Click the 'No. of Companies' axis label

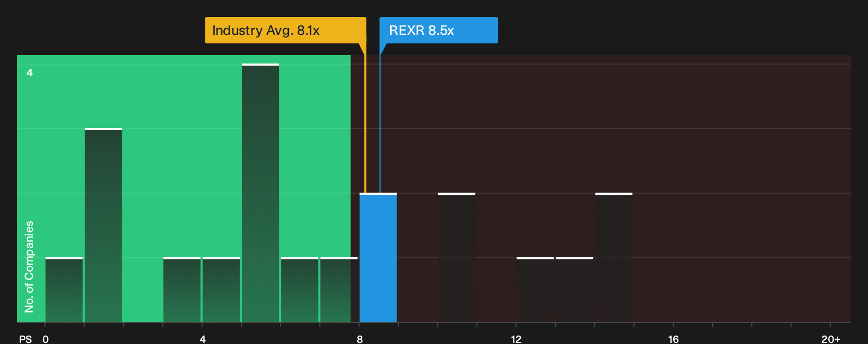29,267
